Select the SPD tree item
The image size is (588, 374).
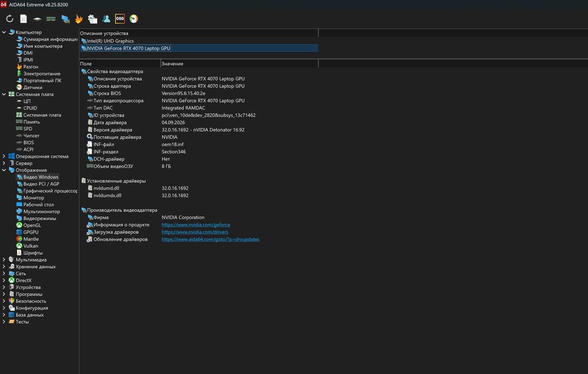28,129
